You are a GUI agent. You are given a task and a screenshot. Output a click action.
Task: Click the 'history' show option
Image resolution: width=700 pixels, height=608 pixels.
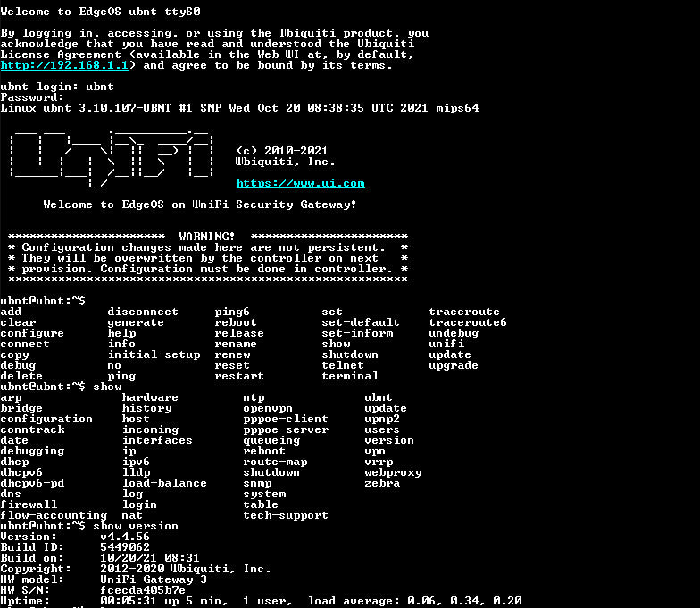146,409
